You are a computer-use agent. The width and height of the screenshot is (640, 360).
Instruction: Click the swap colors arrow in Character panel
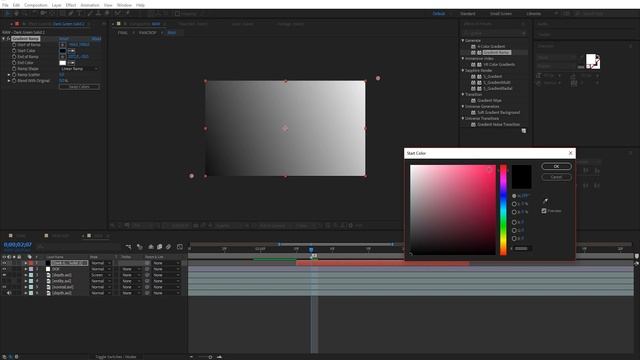pyautogui.click(x=598, y=58)
